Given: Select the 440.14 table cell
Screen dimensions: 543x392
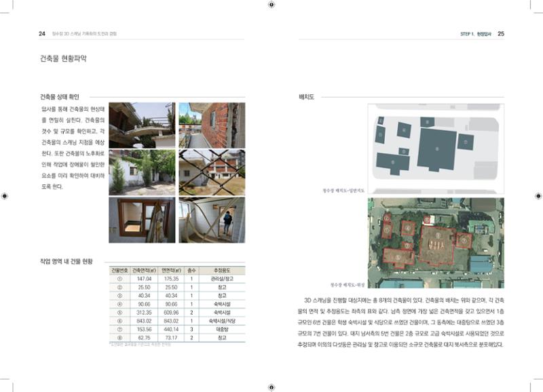Looking at the screenshot, I should (172, 330).
